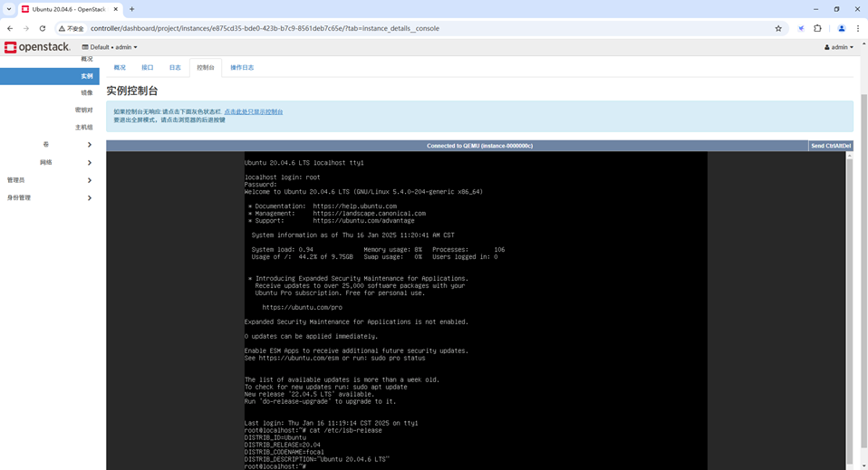Switch to the 操作日志 tab

point(242,68)
